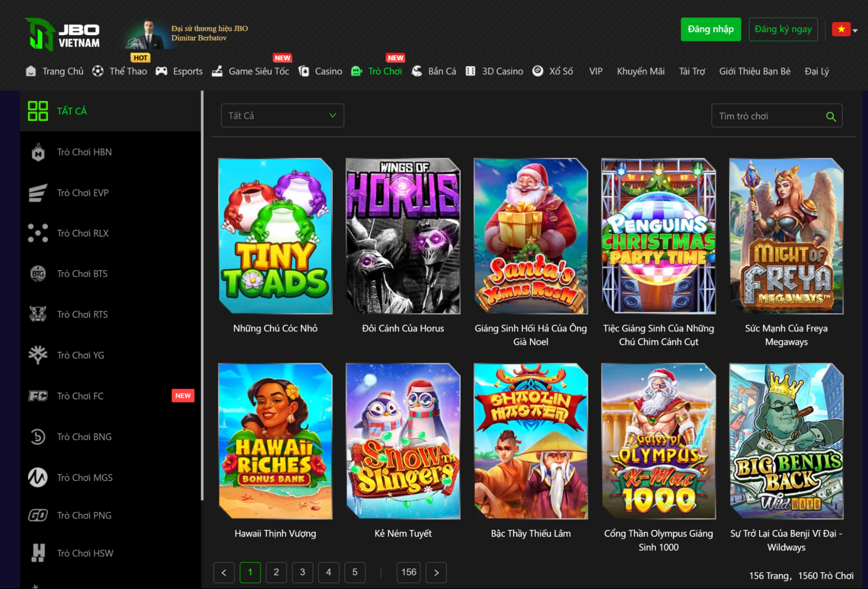868x589 pixels.
Task: Click the Đăng nhập login button
Action: click(x=711, y=30)
